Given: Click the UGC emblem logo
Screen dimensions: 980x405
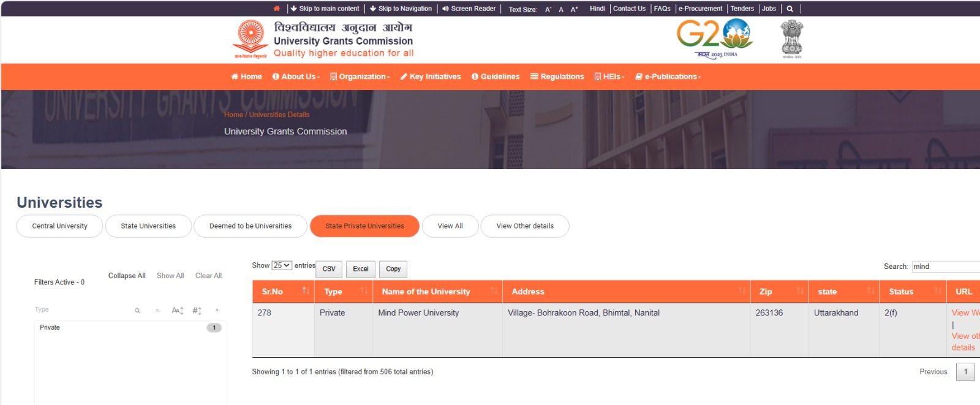Looking at the screenshot, I should click(251, 39).
